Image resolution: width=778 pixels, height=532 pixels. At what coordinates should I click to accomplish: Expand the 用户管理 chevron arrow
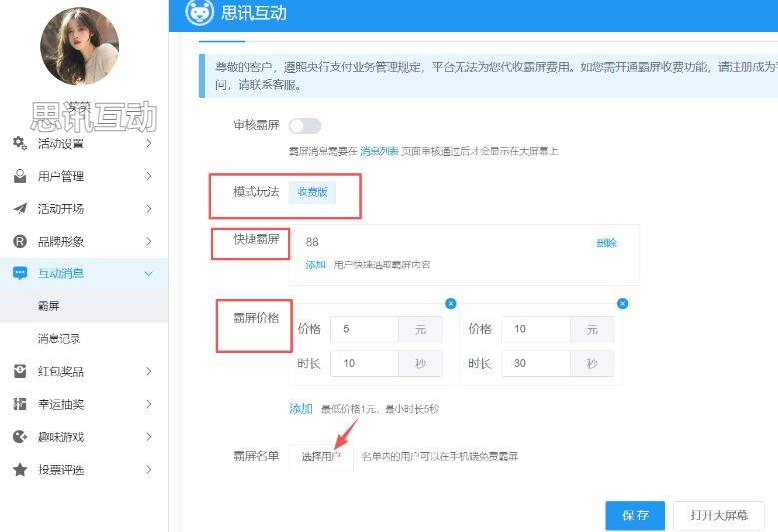pos(148,176)
